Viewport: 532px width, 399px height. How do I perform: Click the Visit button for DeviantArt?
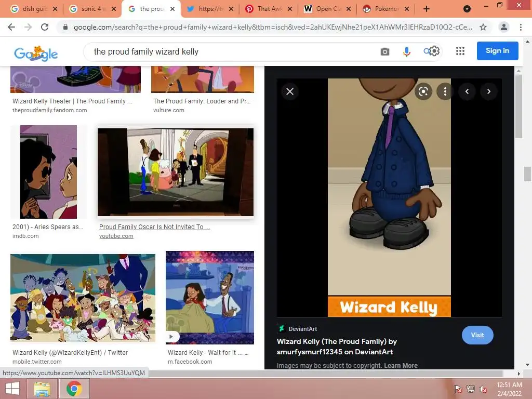tap(477, 335)
